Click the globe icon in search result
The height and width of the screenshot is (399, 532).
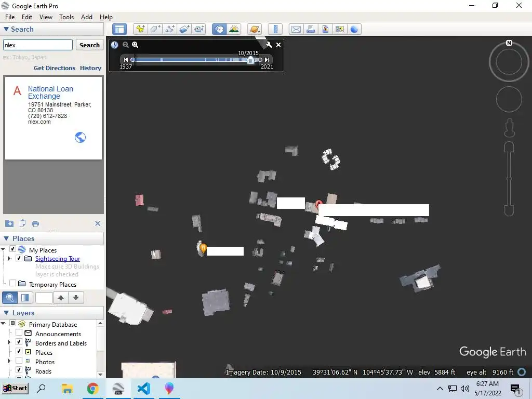[80, 137]
